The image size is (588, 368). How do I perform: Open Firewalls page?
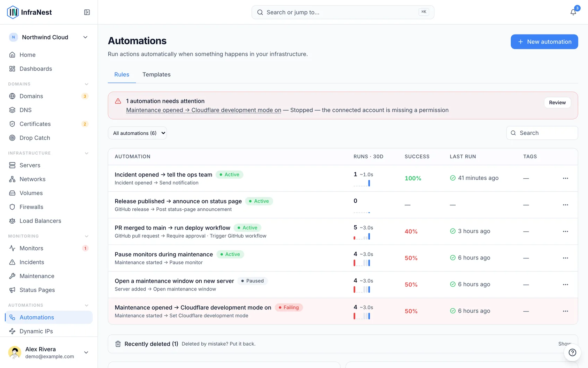tap(49, 207)
